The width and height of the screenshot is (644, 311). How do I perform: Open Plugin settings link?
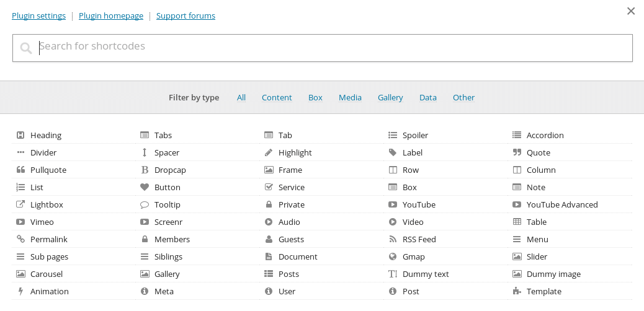(x=38, y=15)
